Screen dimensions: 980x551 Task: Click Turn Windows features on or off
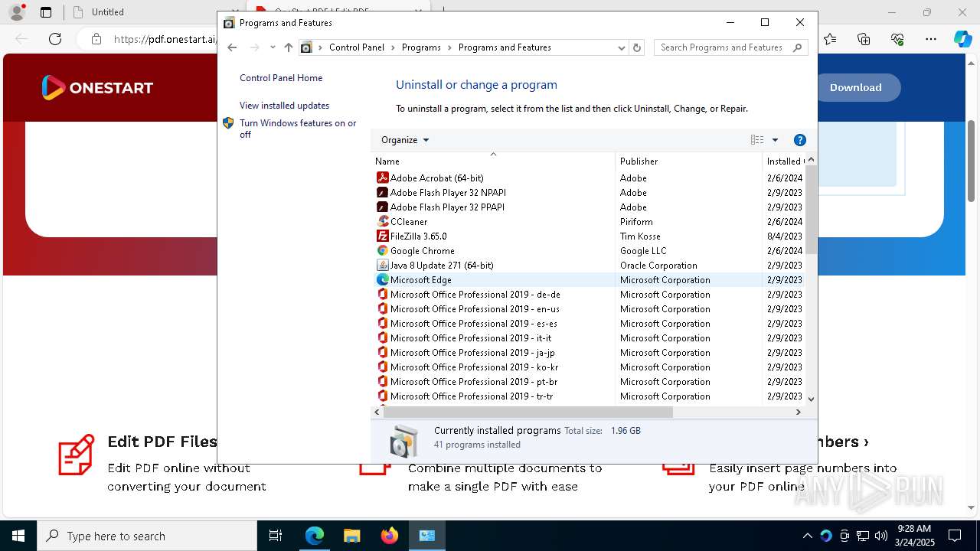point(298,129)
